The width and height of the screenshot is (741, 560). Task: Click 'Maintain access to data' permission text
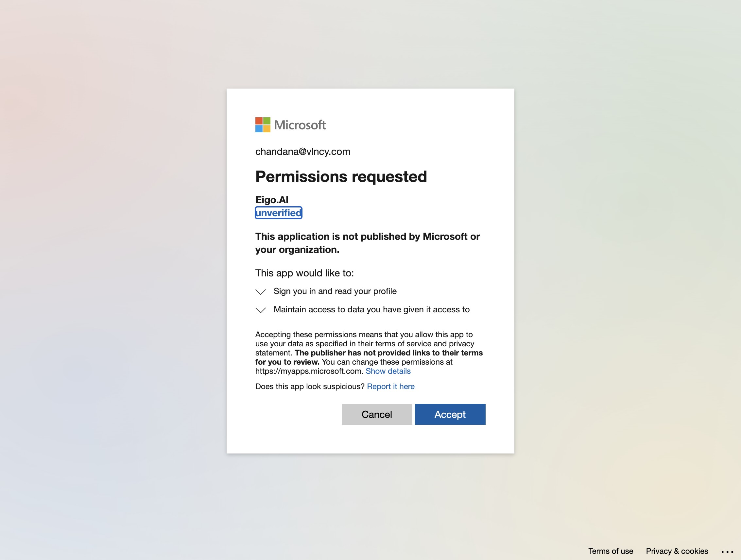point(371,310)
